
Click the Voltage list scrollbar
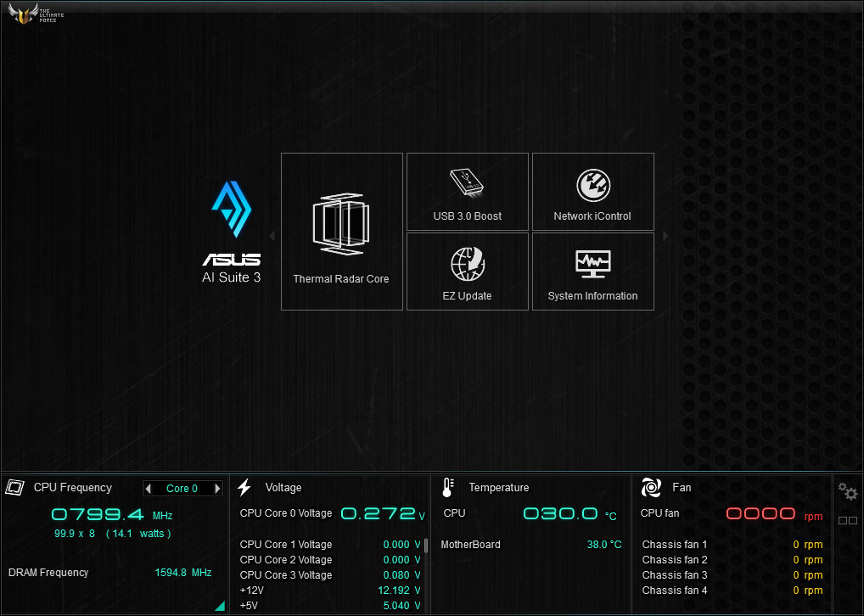426,546
